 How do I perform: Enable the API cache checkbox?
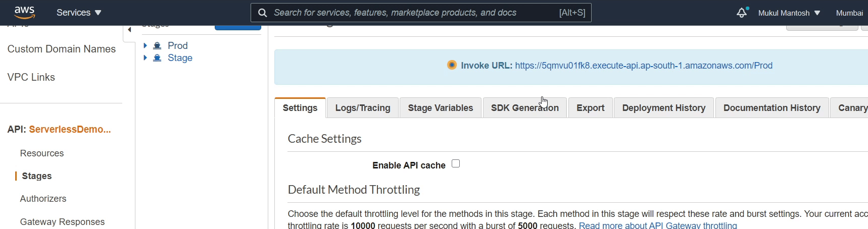[x=456, y=163]
